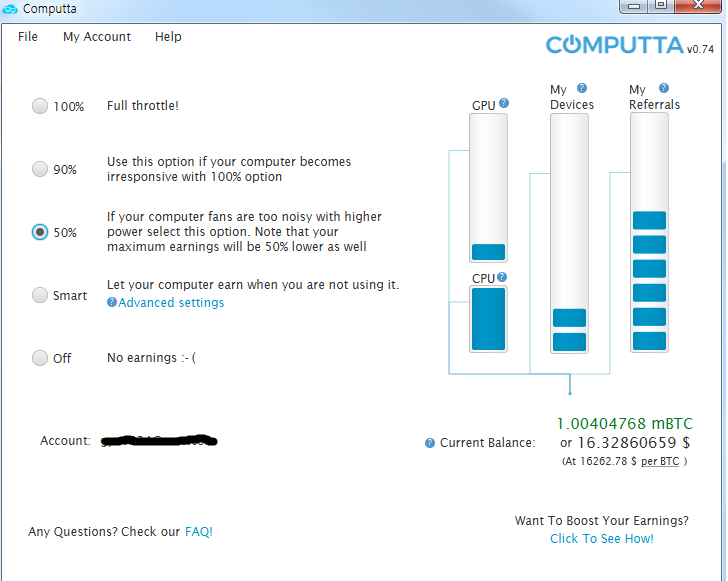Click the My Devices earnings bar
Viewport: 728px width, 581px height.
(569, 234)
